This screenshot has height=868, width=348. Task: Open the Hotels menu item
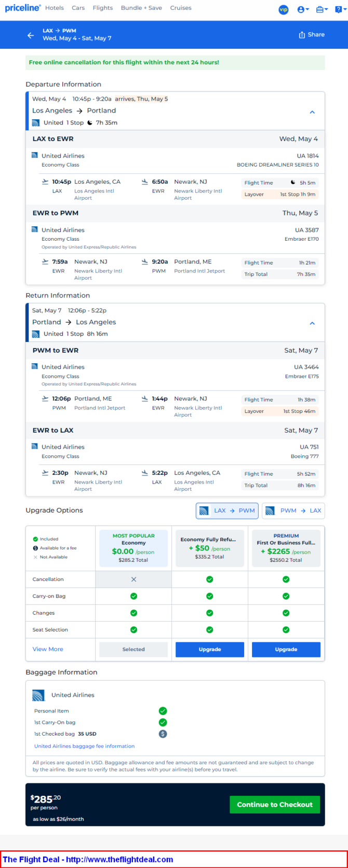[55, 8]
